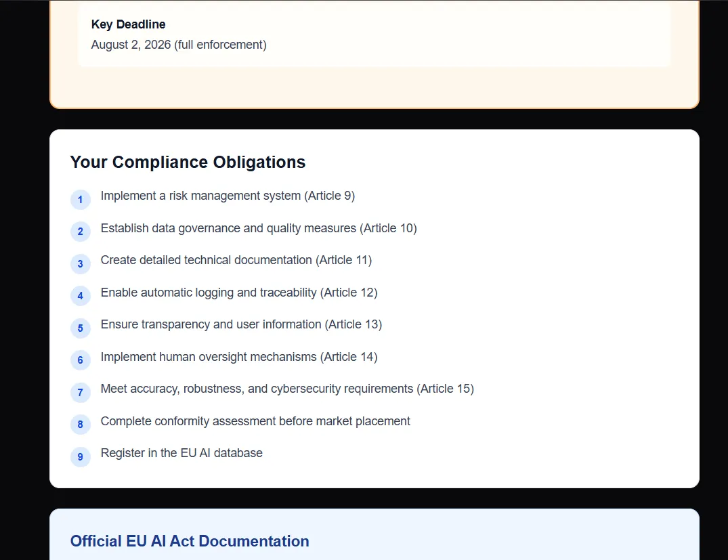Image resolution: width=728 pixels, height=560 pixels.
Task: Click the number 1 badge for risk management
Action: click(x=81, y=200)
